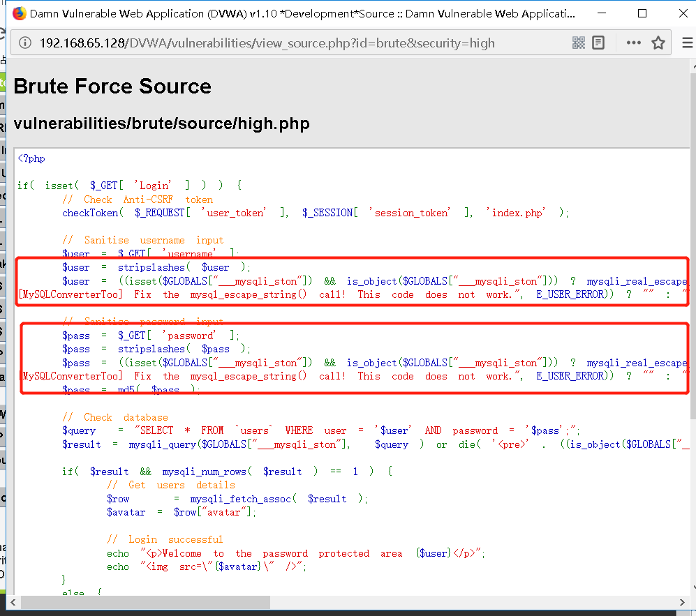The height and width of the screenshot is (616, 696).
Task: Bookmark this page with star icon
Action: click(658, 43)
